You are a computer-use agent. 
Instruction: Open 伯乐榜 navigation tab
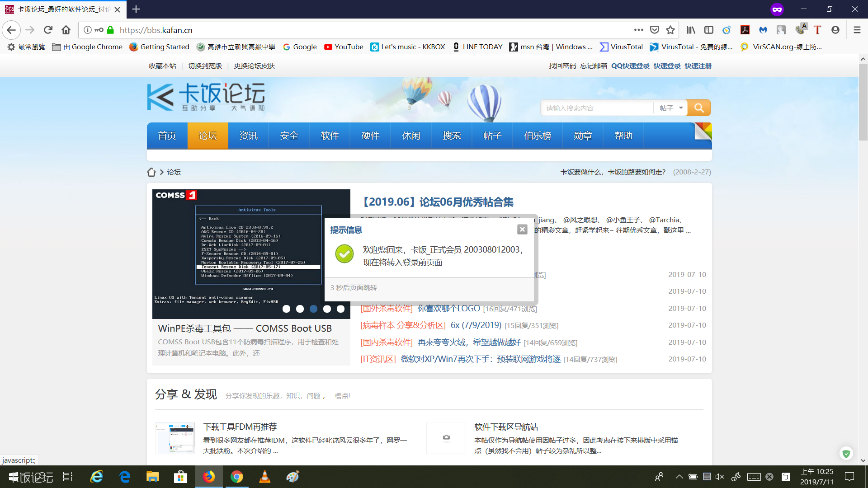(538, 136)
